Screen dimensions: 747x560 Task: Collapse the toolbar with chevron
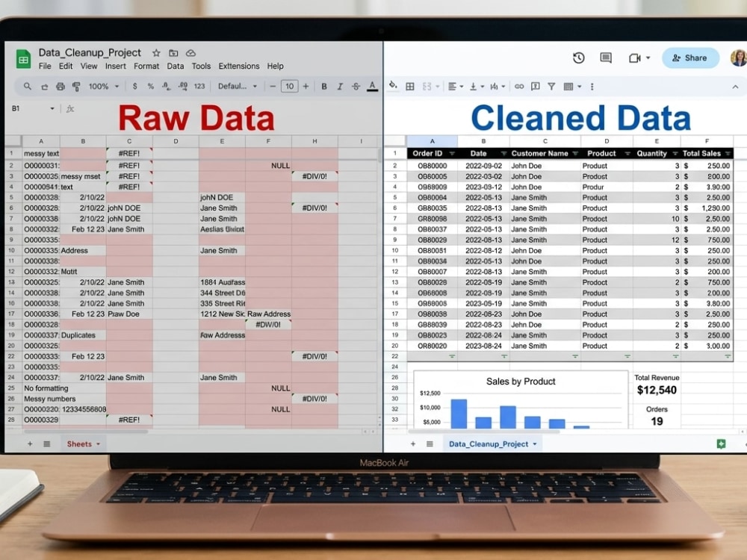click(735, 87)
